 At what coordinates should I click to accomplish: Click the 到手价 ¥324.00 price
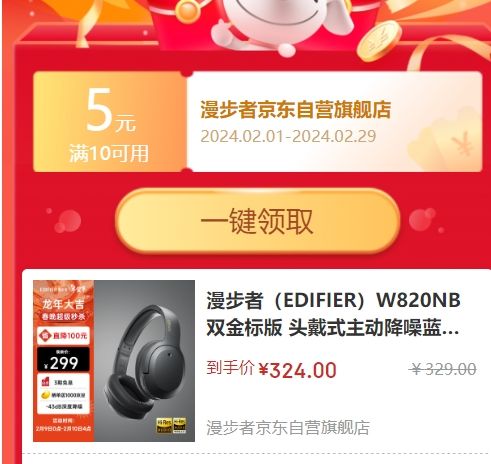click(x=271, y=369)
